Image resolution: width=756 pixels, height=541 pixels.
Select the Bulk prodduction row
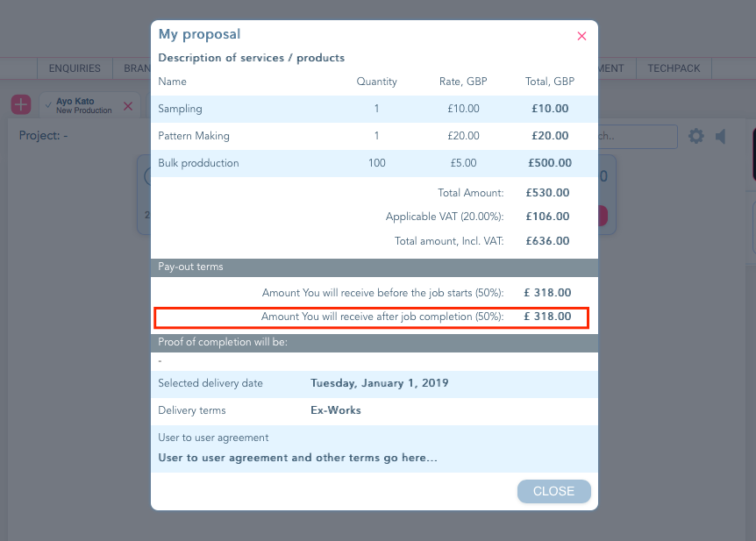[374, 163]
